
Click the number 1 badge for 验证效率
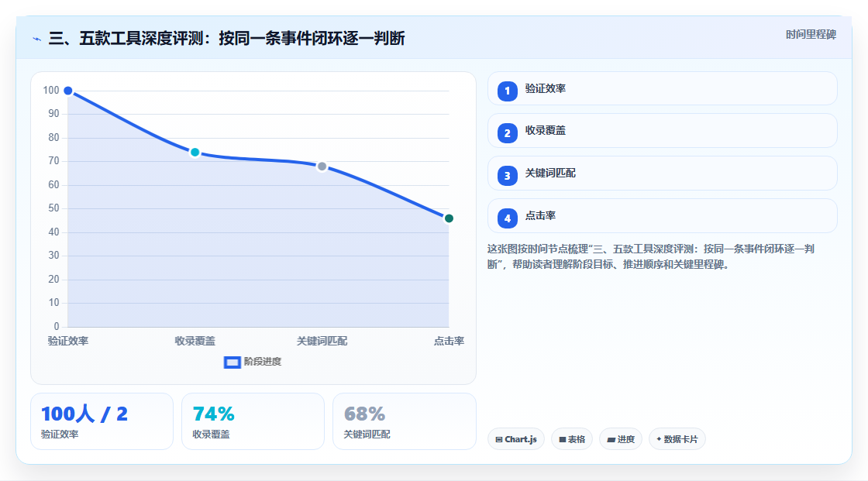pos(507,91)
